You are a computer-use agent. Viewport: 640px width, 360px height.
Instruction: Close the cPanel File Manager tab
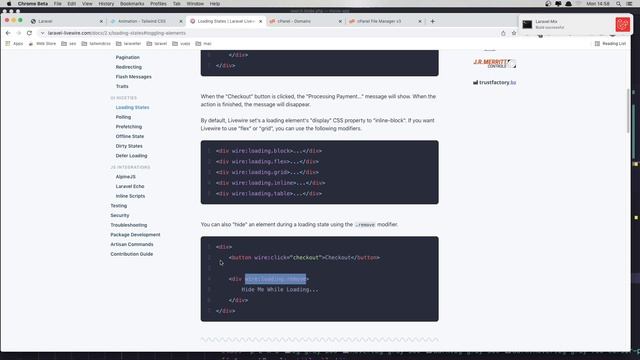pyautogui.click(x=420, y=21)
